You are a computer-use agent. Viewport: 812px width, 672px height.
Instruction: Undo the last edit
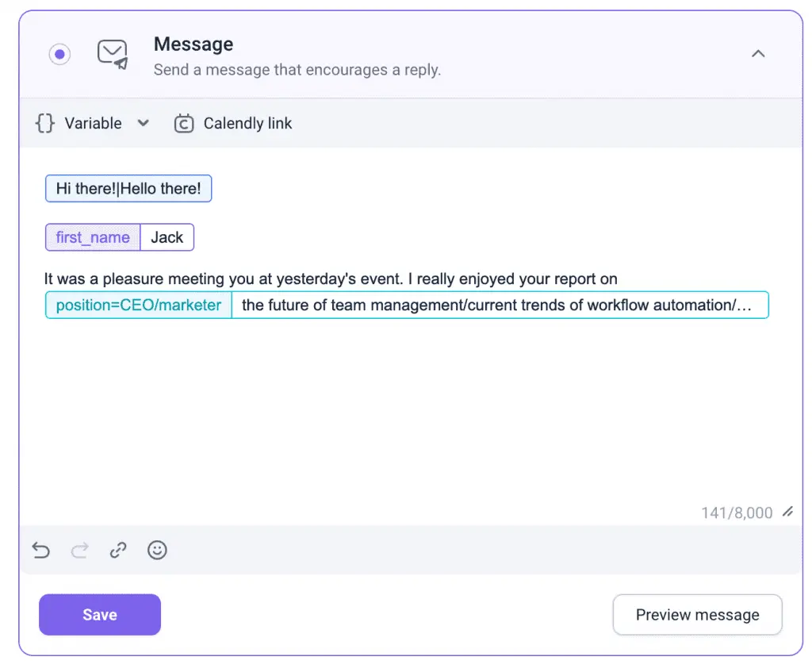41,550
